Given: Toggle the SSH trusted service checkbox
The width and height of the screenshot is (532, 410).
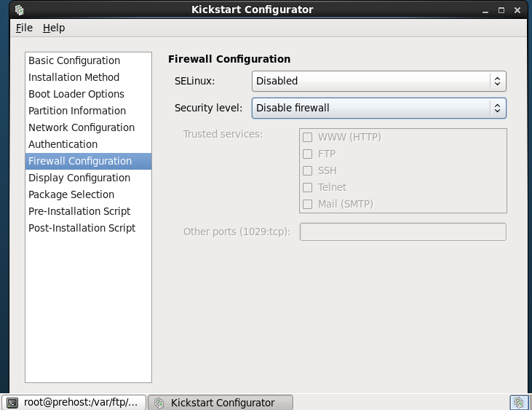Looking at the screenshot, I should click(x=307, y=170).
